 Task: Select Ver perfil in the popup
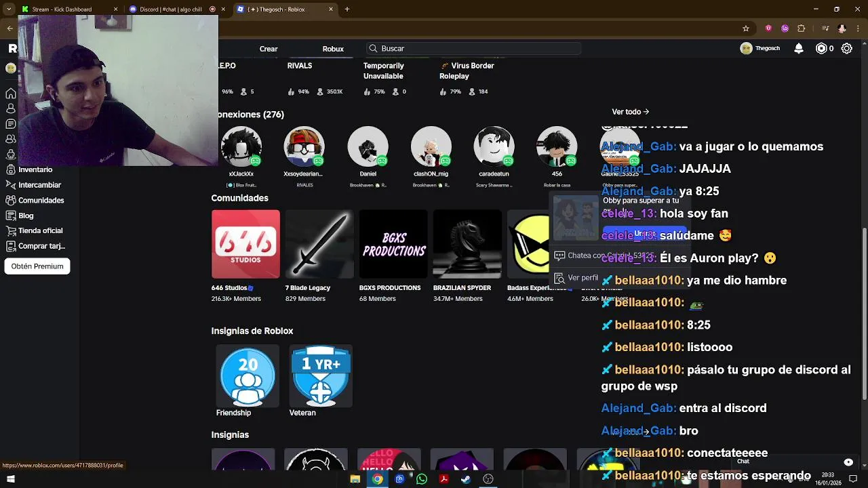click(x=576, y=278)
